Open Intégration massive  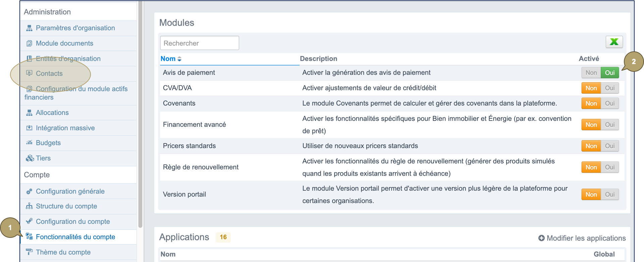coord(65,128)
